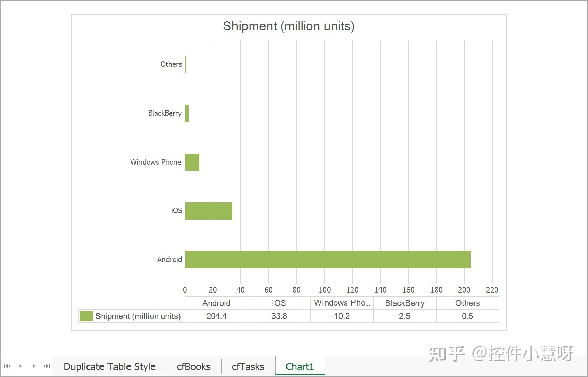Screen dimensions: 588x377
Task: Select the Android bar in chart
Action: [328, 260]
